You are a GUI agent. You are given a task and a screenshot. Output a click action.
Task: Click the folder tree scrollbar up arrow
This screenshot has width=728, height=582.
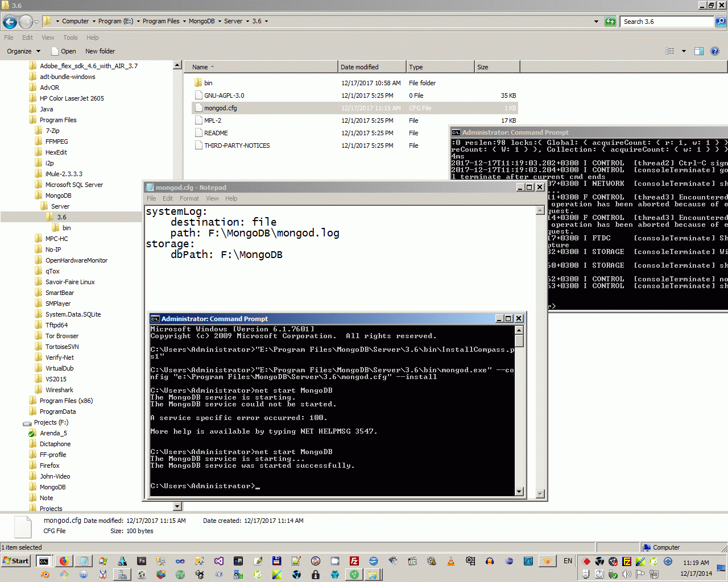point(177,65)
